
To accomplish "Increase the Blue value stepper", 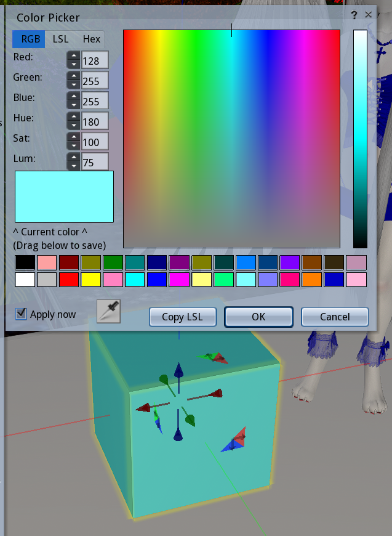I will [73, 96].
